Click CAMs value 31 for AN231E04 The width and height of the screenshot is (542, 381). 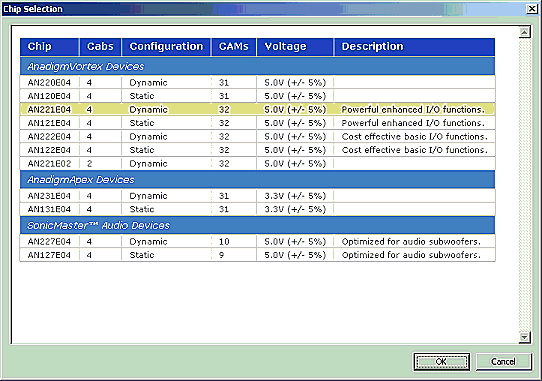(x=224, y=196)
